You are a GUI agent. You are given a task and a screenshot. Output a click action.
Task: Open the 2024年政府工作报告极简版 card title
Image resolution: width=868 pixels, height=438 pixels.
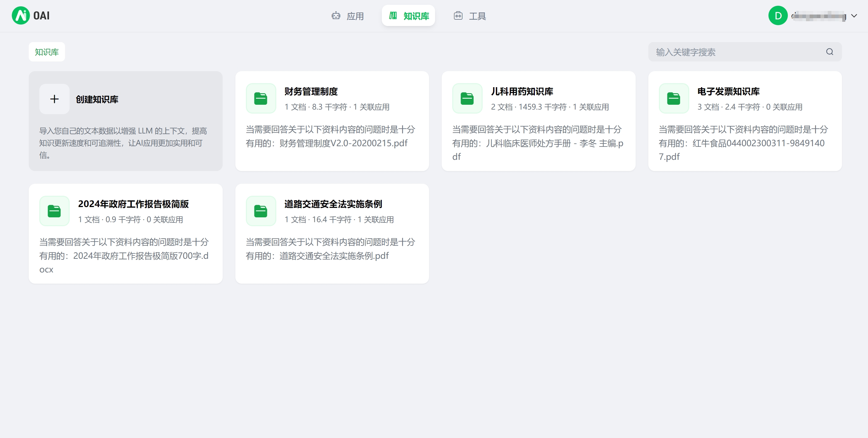[x=133, y=204]
